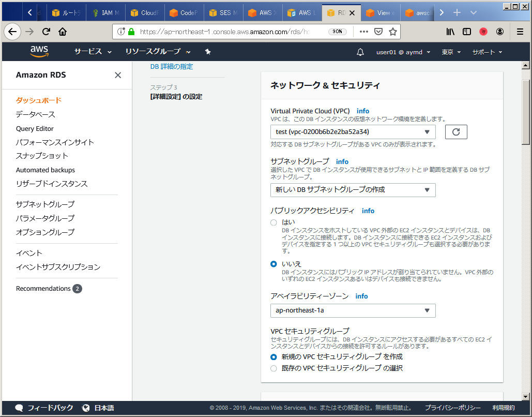Viewport: 532px width, 417px height.
Task: Switch to the IAM browser tab
Action: click(105, 12)
